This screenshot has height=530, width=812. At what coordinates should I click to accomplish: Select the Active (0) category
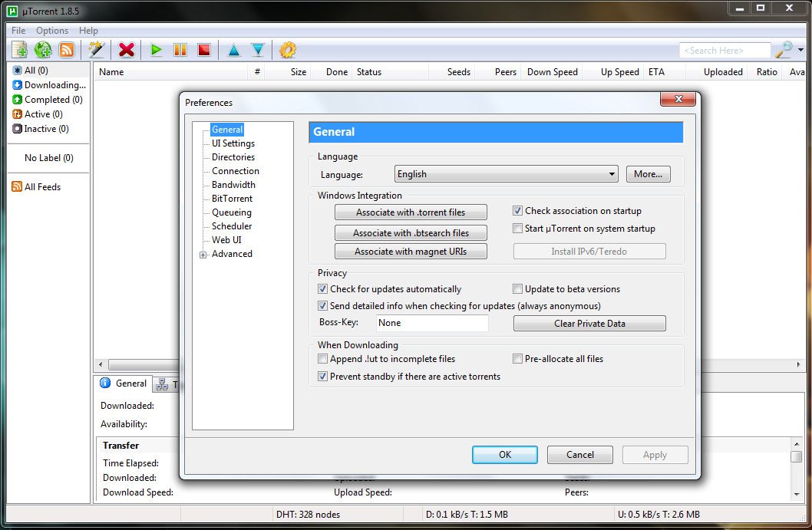pyautogui.click(x=38, y=114)
